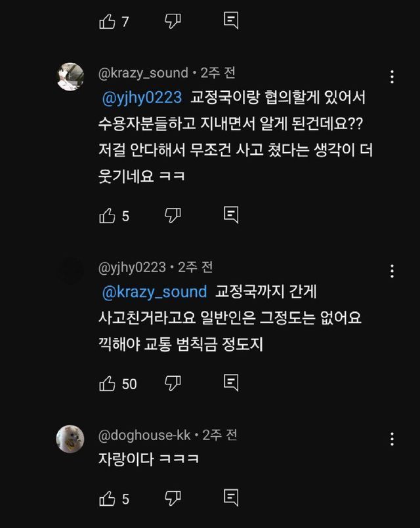The image size is (420, 528).
Task: Open the blue @krazy_sound mention link
Action: pos(155,291)
